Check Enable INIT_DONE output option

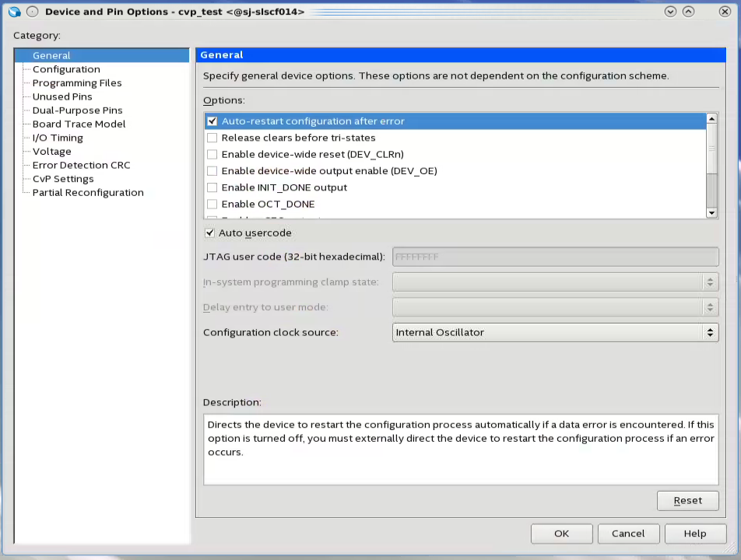pyautogui.click(x=212, y=187)
